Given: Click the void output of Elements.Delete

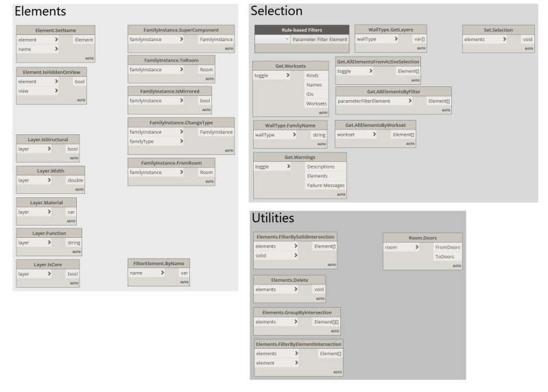Looking at the screenshot, I should pyautogui.click(x=319, y=289).
